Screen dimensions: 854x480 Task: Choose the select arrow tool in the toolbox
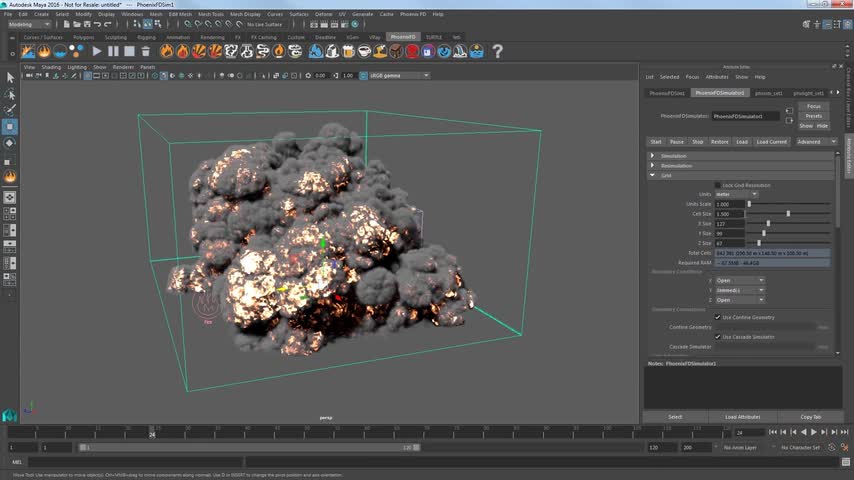[10, 77]
